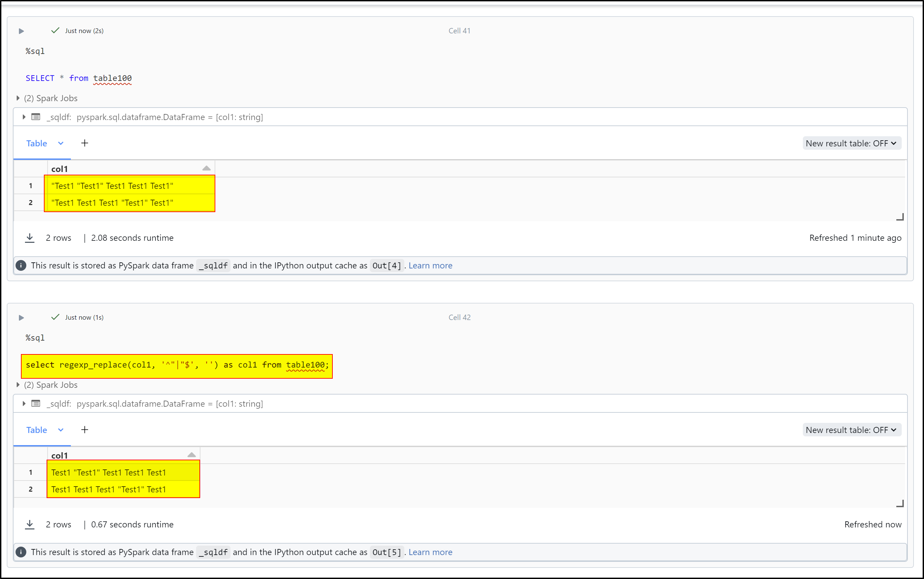924x579 pixels.
Task: Open Learn more link under Cell 41
Action: click(430, 265)
